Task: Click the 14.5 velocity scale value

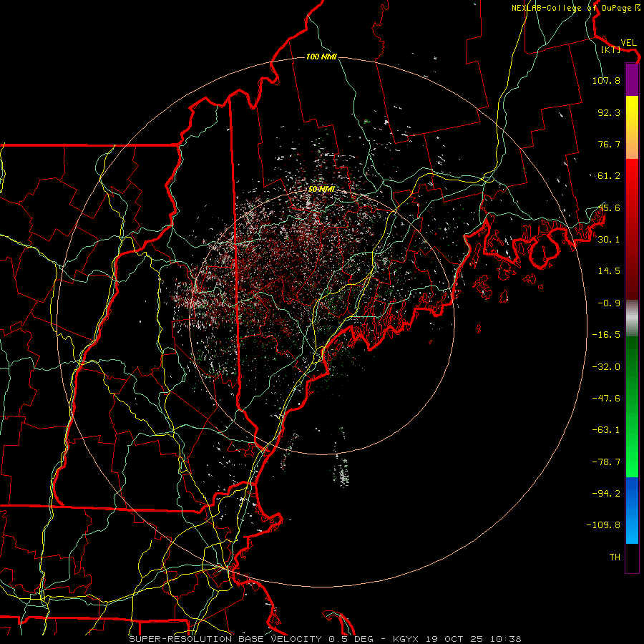Action: click(x=609, y=271)
